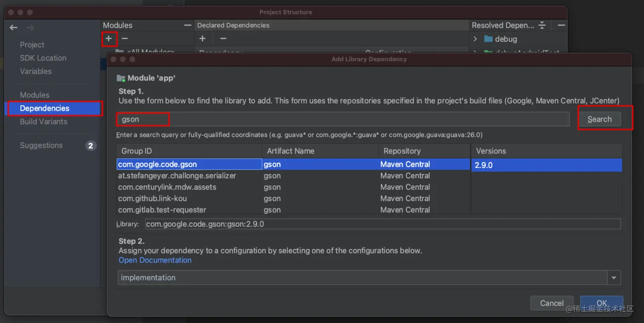Collapse the Modules panel
The width and height of the screenshot is (644, 323).
click(187, 26)
